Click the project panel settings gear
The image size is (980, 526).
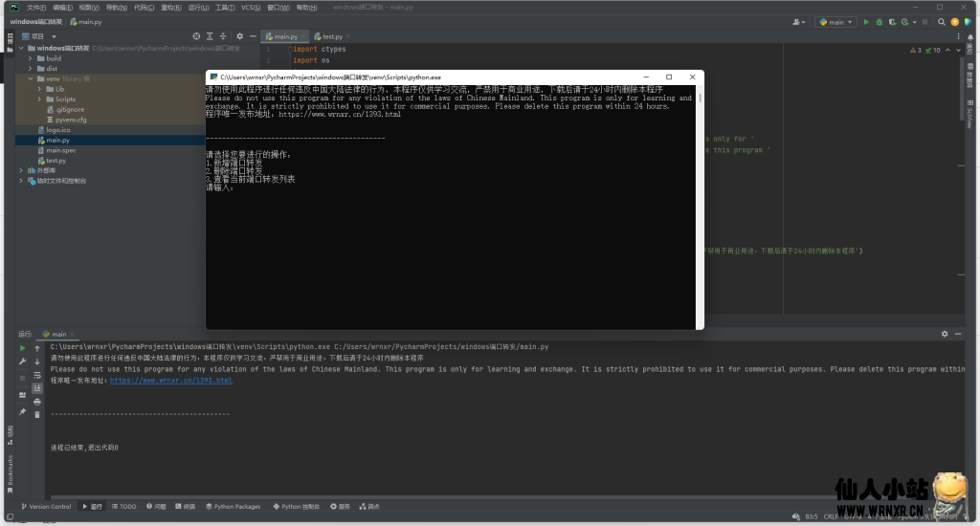[240, 35]
